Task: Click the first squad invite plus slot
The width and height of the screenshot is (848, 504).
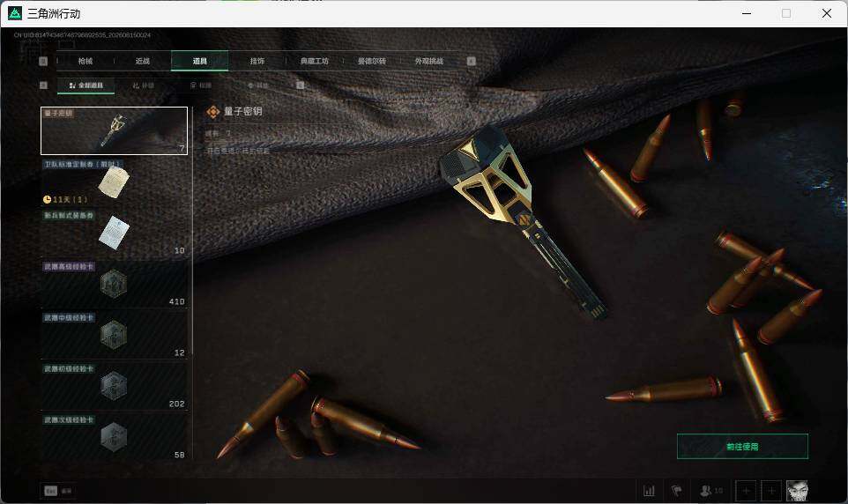Action: click(x=746, y=491)
